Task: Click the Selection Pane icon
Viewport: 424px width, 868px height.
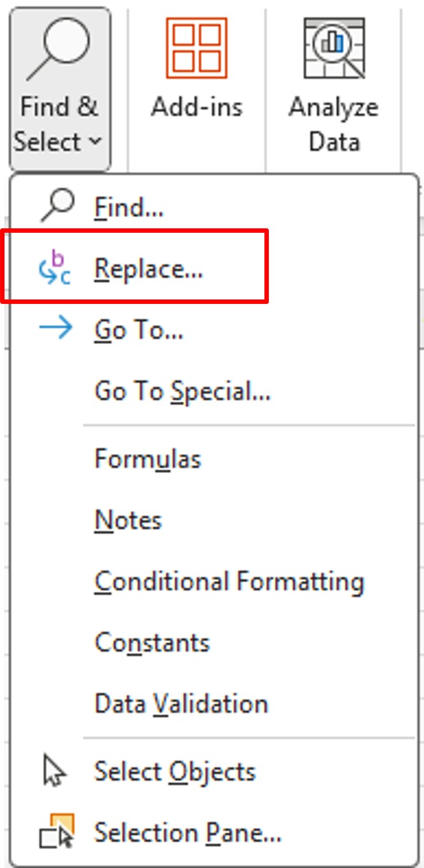Action: tap(57, 832)
